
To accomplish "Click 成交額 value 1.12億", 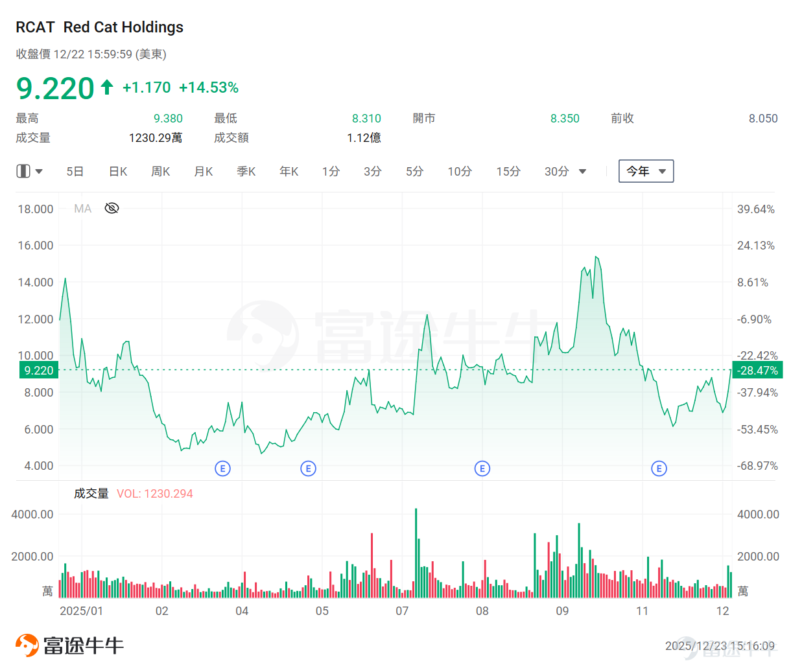I will tap(364, 137).
